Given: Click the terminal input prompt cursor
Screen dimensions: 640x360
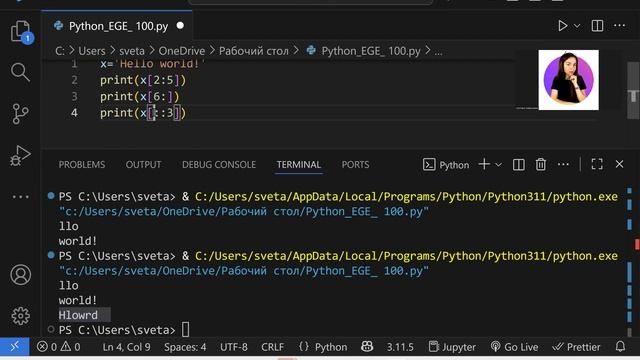Looking at the screenshot, I should (x=185, y=330).
